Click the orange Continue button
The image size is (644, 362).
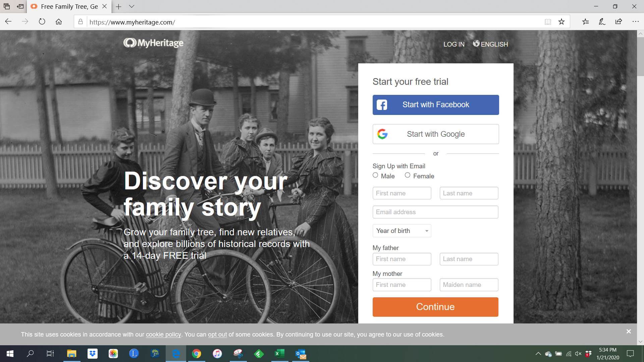(x=435, y=307)
